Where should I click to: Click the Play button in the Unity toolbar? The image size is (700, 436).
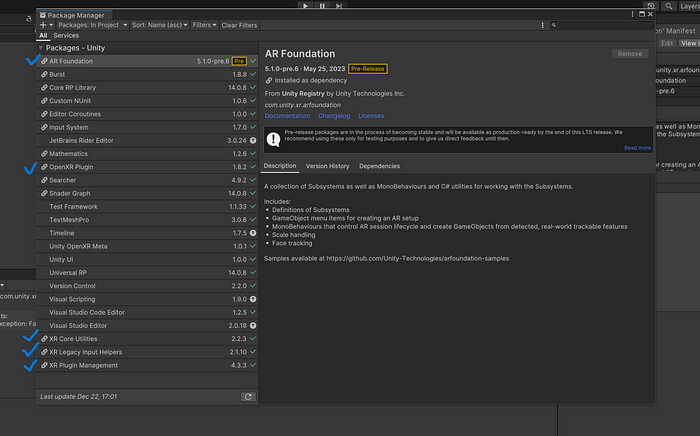(305, 5)
